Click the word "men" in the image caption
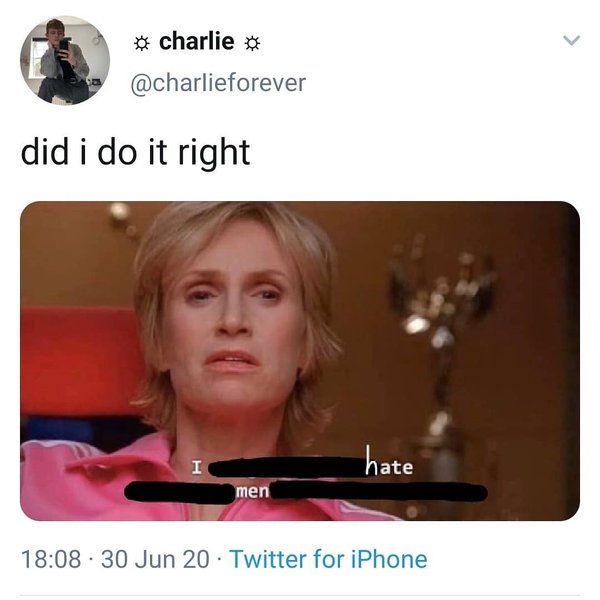600x600 pixels. (253, 492)
